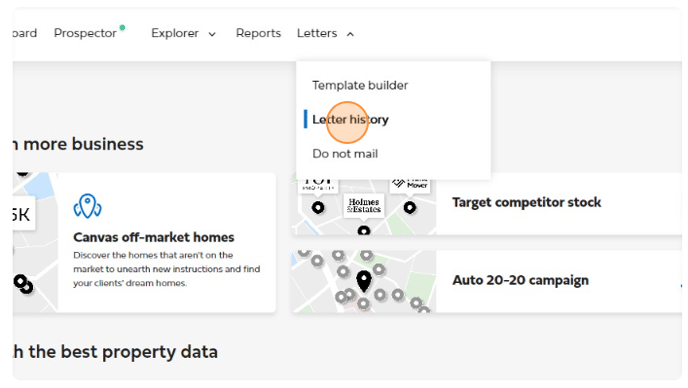Click the Holmes & Estates map label
This screenshot has width=688, height=388.
364,205
